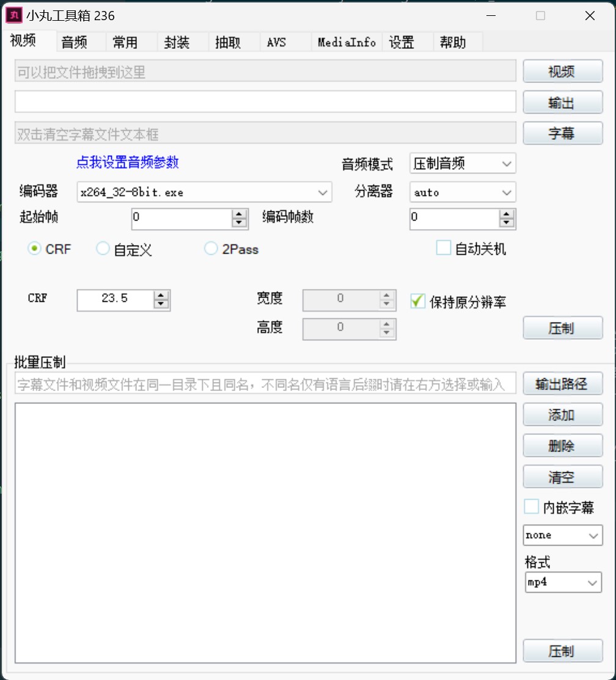Switch to the 音频 tab
The width and height of the screenshot is (616, 680).
(75, 42)
